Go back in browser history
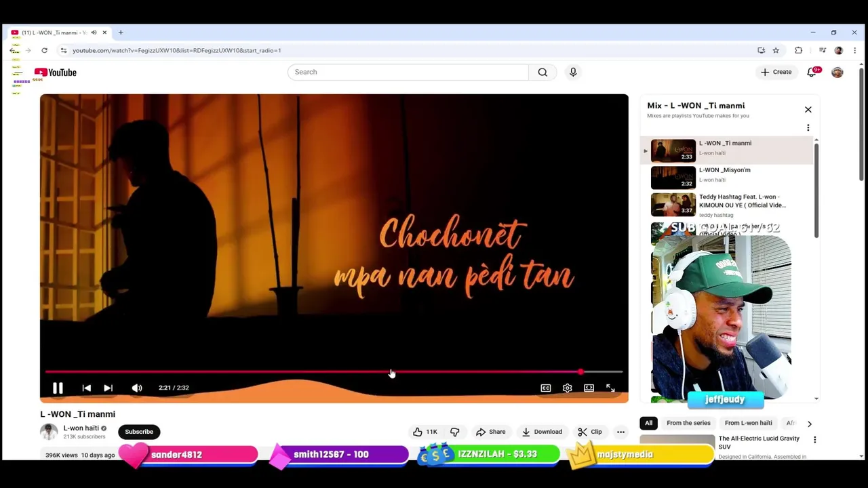 pos(14,50)
